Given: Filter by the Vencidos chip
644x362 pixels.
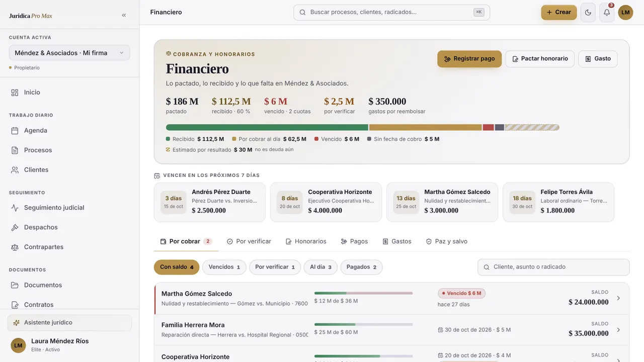Looking at the screenshot, I should [x=224, y=267].
